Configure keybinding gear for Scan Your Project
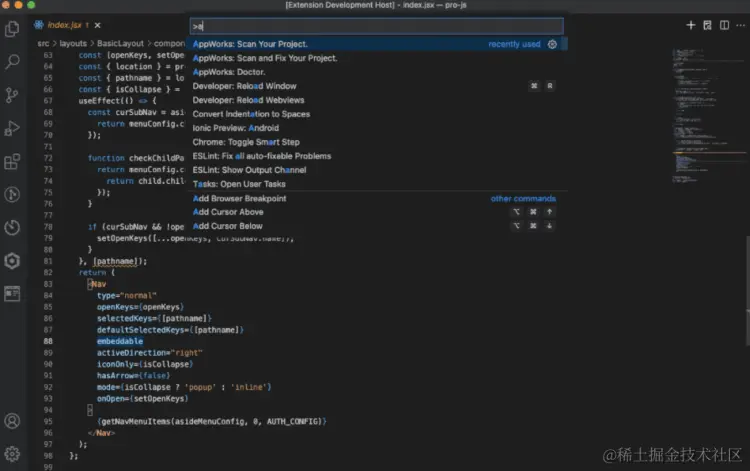The image size is (750, 471). (552, 44)
